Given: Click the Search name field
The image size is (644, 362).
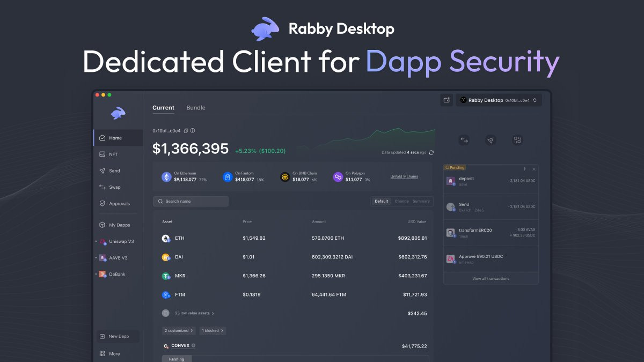Looking at the screenshot, I should click(x=191, y=201).
